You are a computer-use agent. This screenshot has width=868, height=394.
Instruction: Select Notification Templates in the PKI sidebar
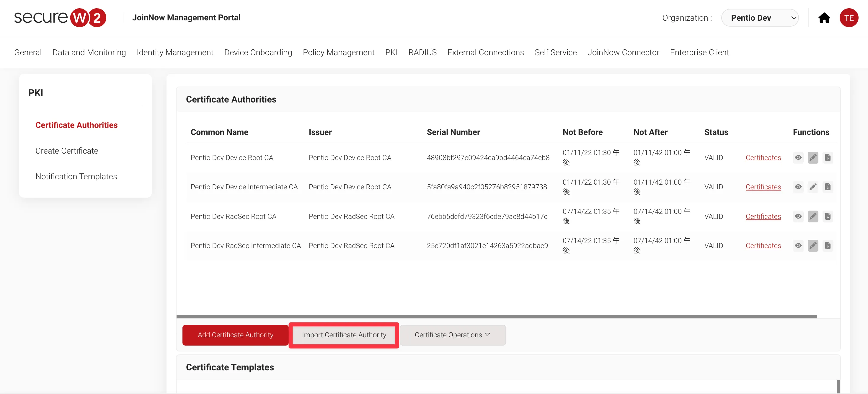76,176
